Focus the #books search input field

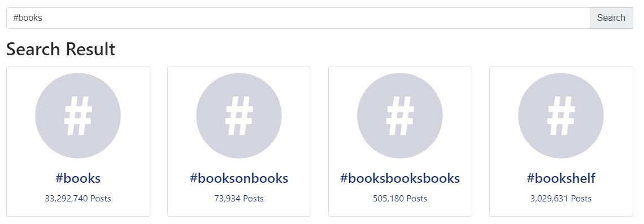[x=298, y=18]
